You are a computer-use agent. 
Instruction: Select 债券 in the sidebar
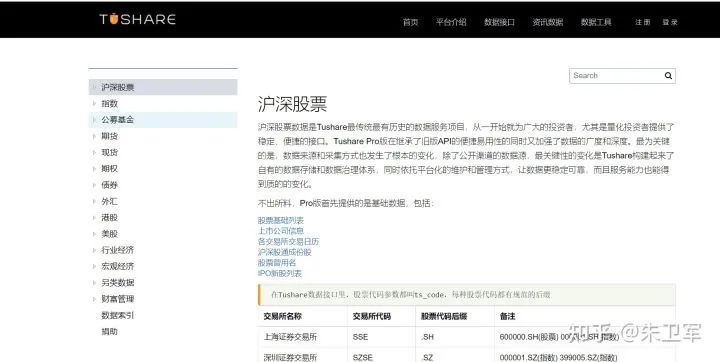point(109,185)
